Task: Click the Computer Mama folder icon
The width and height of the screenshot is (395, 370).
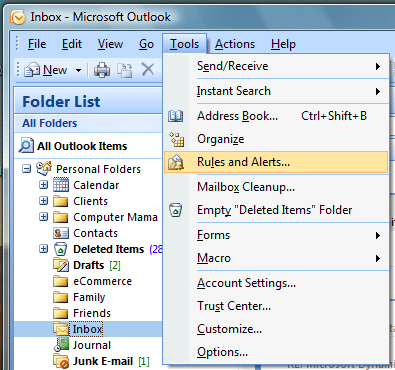Action: click(x=61, y=217)
